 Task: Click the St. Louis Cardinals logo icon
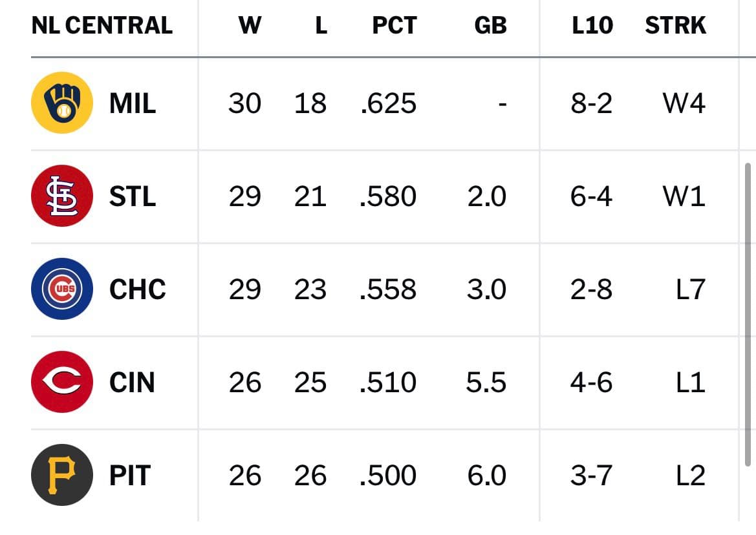(x=61, y=196)
